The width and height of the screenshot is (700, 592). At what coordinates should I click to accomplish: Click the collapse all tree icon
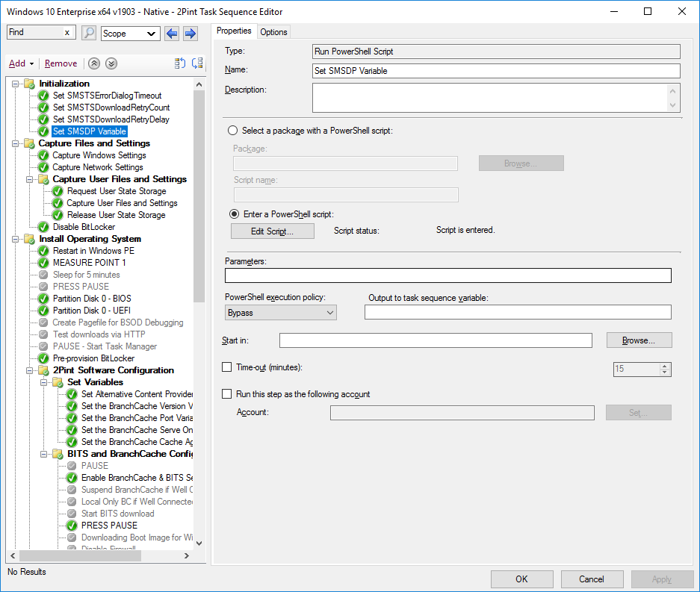pyautogui.click(x=180, y=63)
